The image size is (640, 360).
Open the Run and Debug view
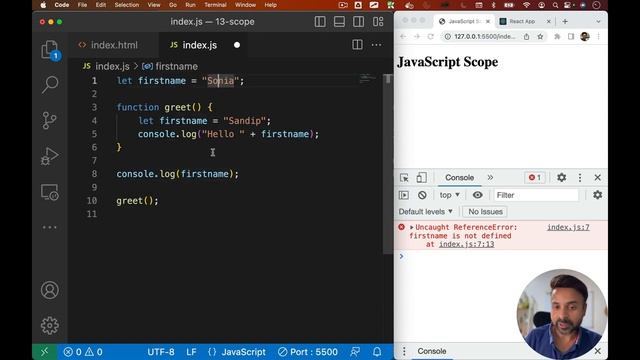pos(50,156)
